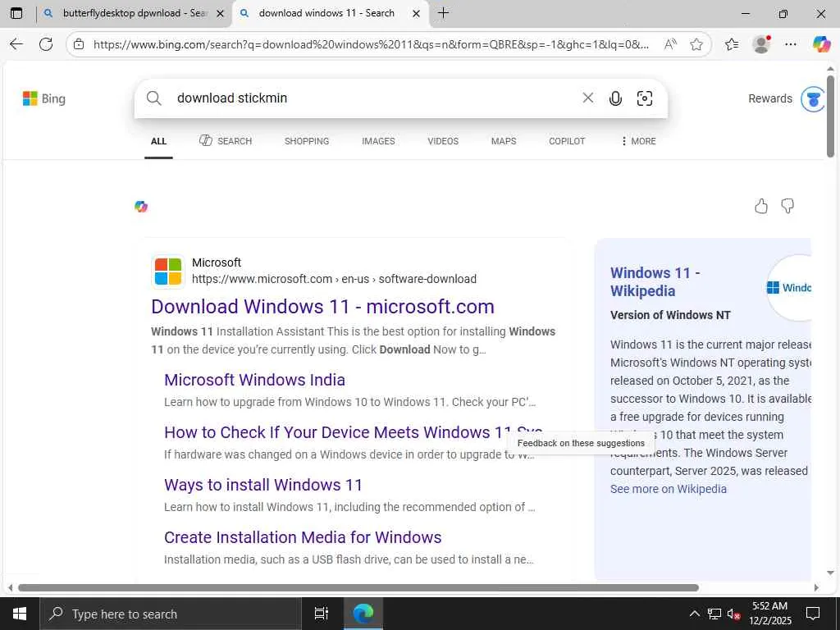Image resolution: width=840 pixels, height=630 pixels.
Task: Close the download windows 11 tab
Action: [416, 14]
